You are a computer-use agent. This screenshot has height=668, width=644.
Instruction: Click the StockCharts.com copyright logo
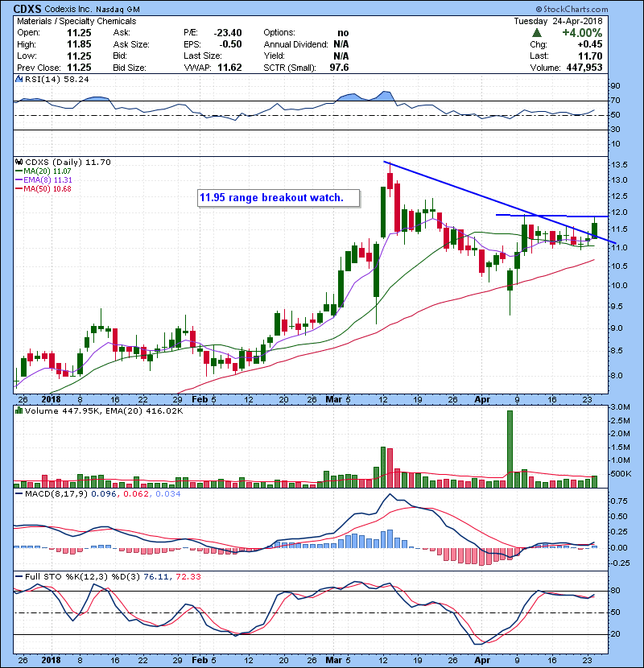(x=572, y=9)
